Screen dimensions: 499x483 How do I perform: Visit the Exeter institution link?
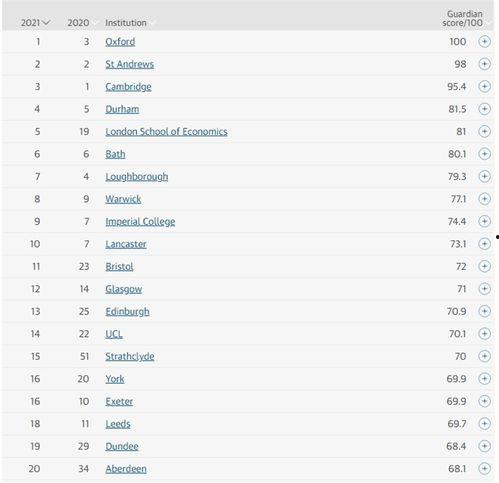click(x=119, y=401)
